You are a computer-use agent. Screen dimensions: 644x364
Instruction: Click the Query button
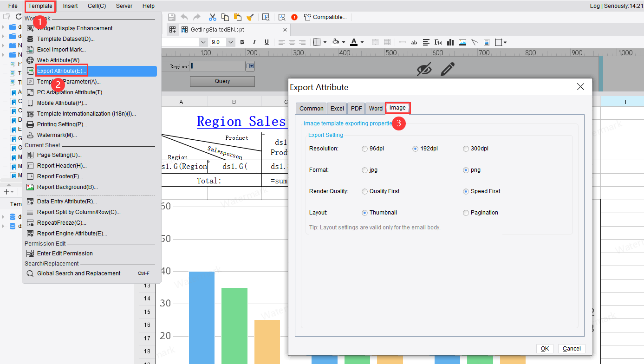pyautogui.click(x=222, y=81)
